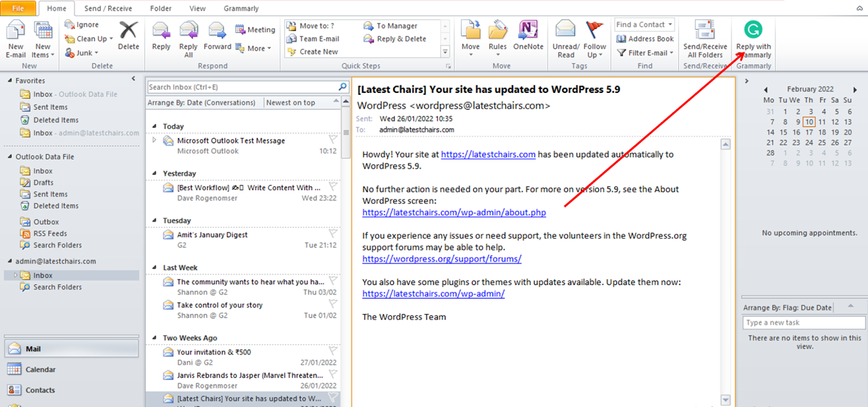Go to the next month in calendar
The height and width of the screenshot is (407, 868).
[x=854, y=90]
